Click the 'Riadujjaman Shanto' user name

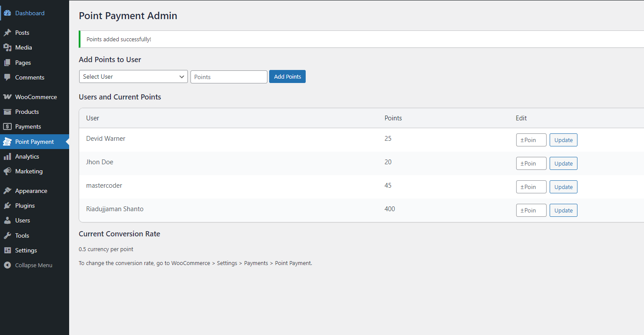[x=115, y=209]
